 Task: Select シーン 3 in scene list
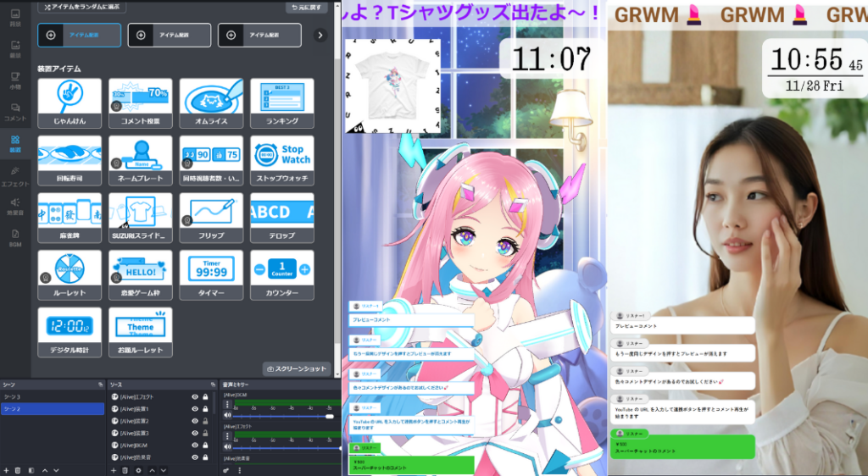coord(13,396)
